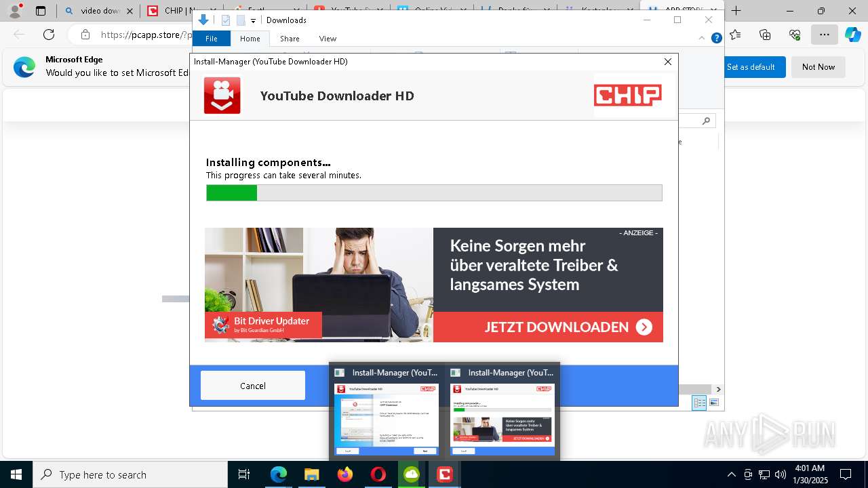Click the JETZT DOWNLOADEN ad button
Screen dimensions: 868x488
point(548,327)
